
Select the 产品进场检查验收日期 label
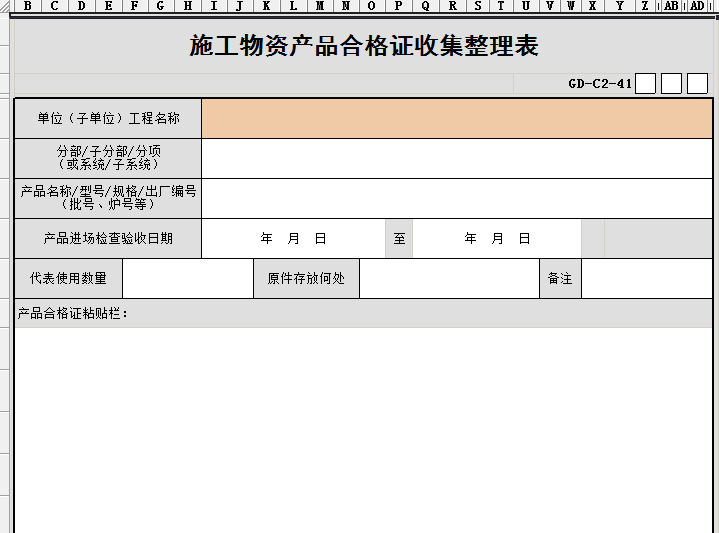pos(108,239)
